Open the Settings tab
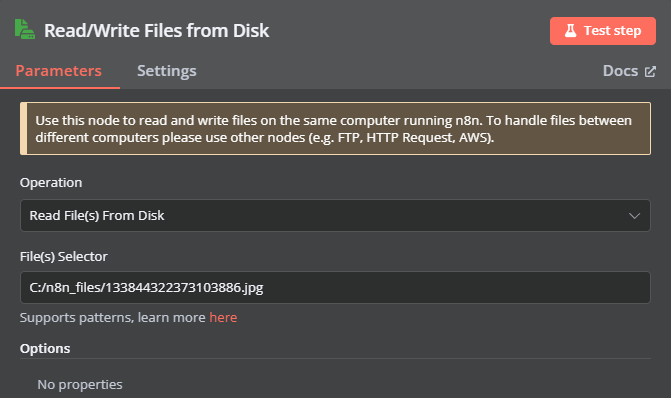The height and width of the screenshot is (398, 671). [166, 71]
